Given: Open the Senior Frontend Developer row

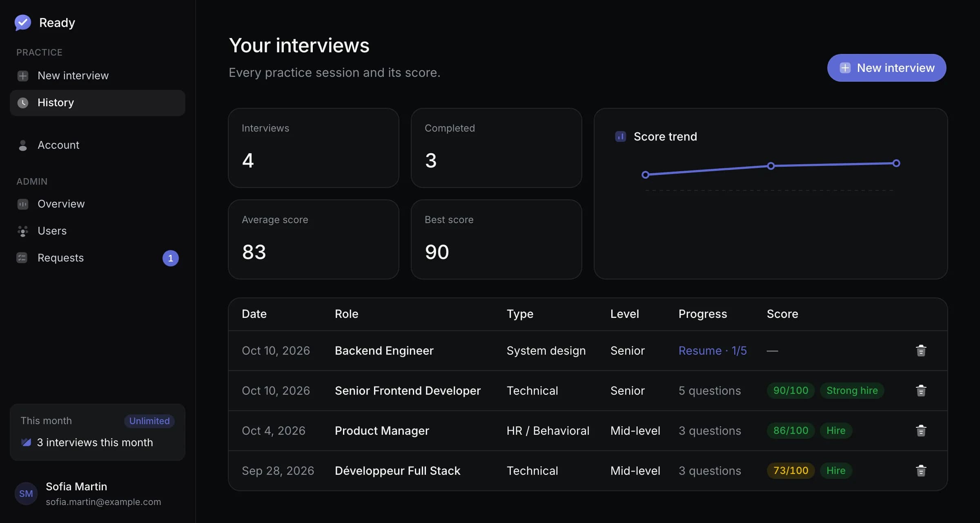Looking at the screenshot, I should click(588, 391).
